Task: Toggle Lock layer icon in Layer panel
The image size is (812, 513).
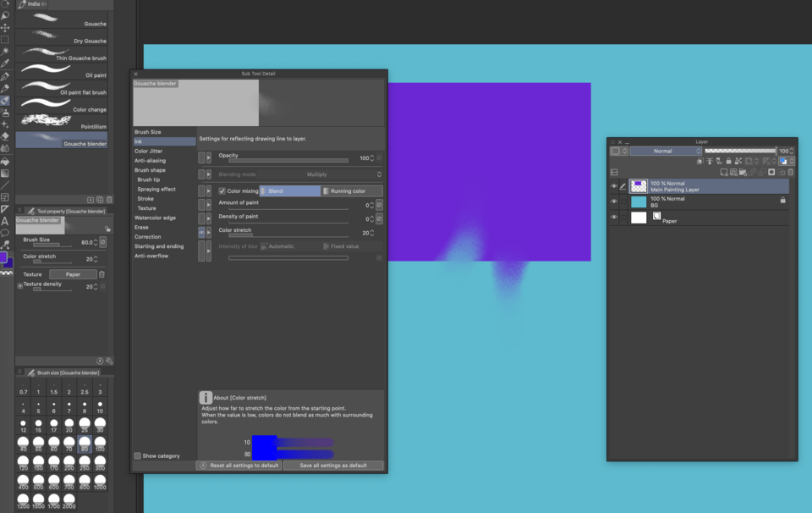Action: click(728, 161)
